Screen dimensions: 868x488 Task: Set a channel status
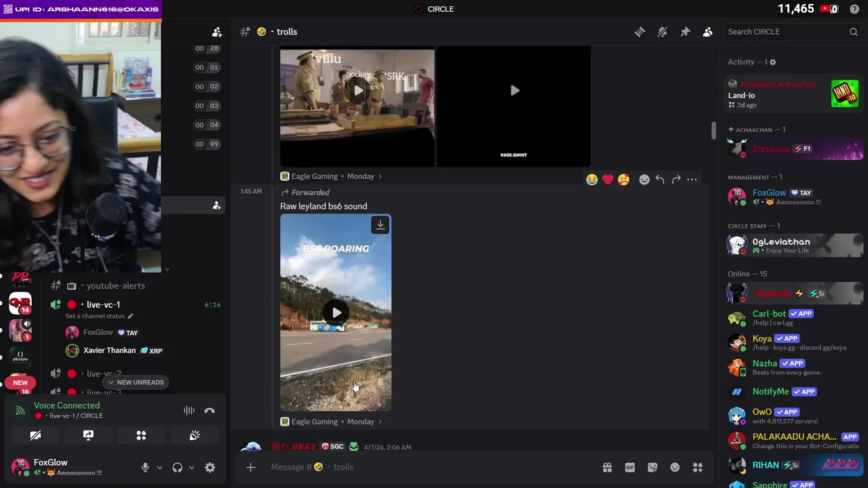click(x=99, y=317)
